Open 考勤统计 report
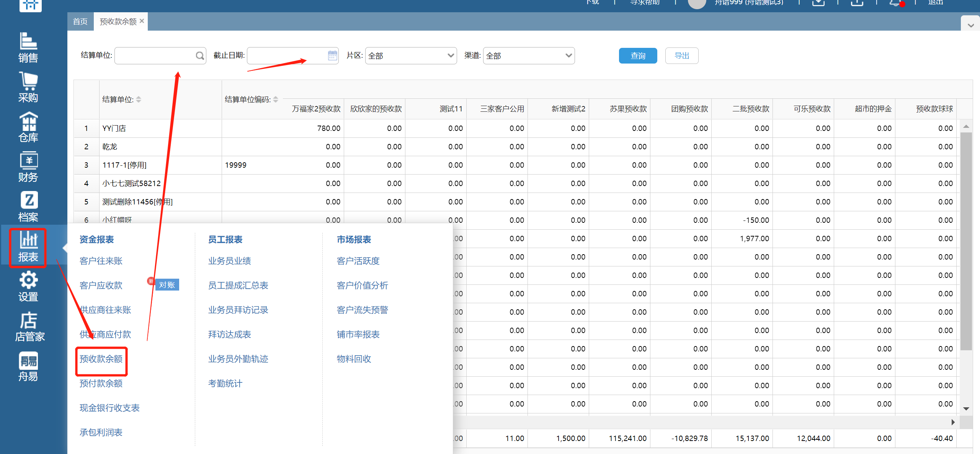This screenshot has width=980, height=454. pos(225,383)
